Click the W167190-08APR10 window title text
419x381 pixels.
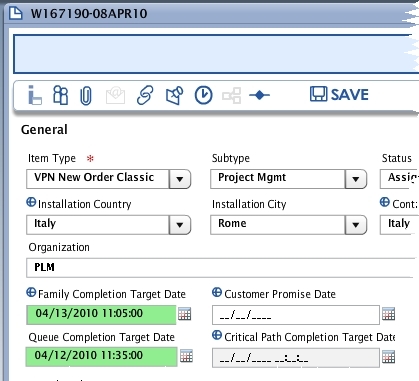pos(89,14)
